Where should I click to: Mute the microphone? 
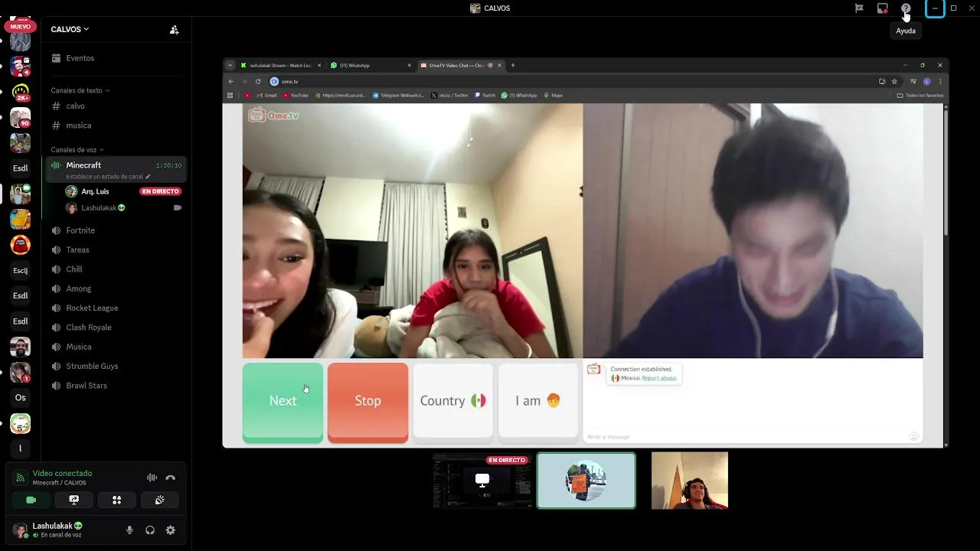[x=129, y=530]
